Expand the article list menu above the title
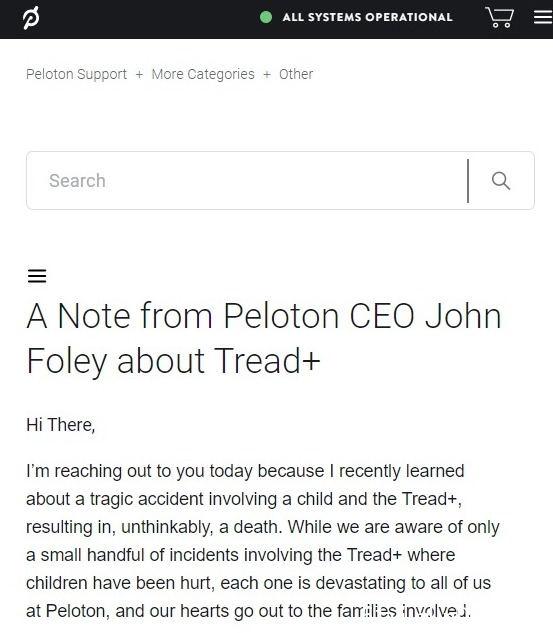Viewport: 553px width, 633px height. click(x=37, y=276)
